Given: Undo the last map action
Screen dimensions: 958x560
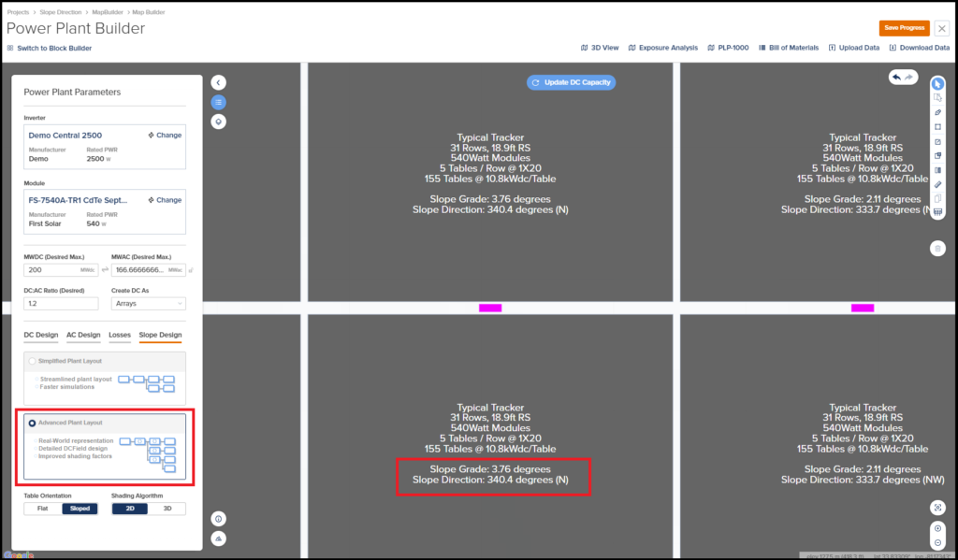Looking at the screenshot, I should point(896,78).
